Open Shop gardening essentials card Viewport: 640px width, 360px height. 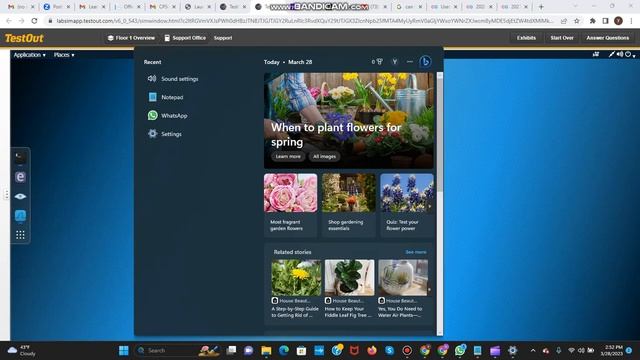coord(349,205)
